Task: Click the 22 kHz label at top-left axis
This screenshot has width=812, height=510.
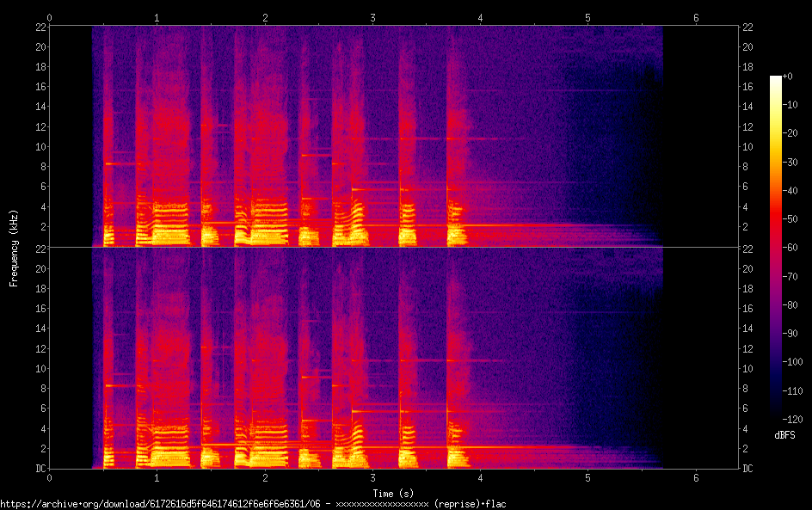Action: (x=40, y=28)
